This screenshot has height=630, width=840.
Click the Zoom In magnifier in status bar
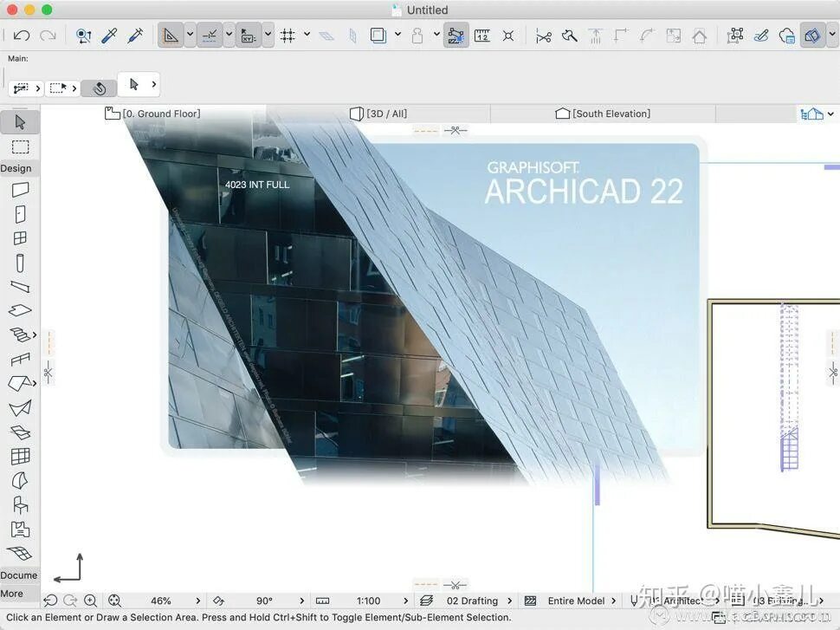[x=91, y=601]
